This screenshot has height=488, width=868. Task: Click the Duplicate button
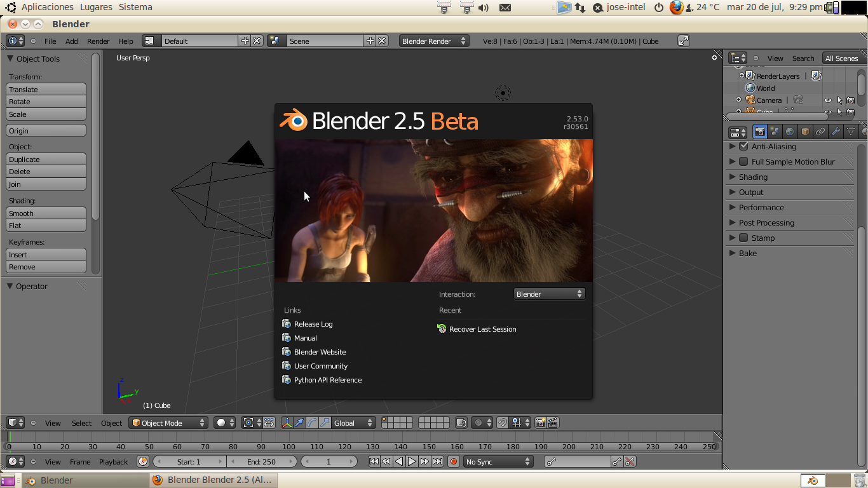[x=46, y=159]
